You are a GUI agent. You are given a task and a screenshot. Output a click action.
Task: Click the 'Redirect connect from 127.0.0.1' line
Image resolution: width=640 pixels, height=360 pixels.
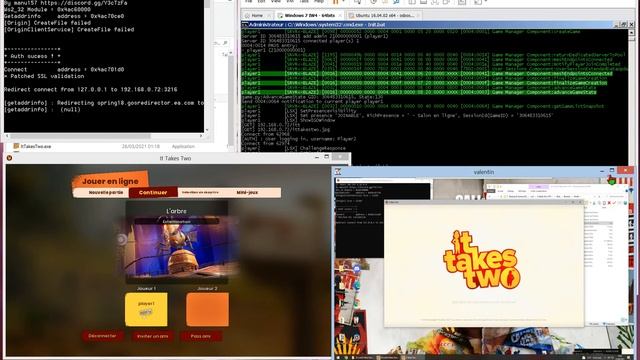pyautogui.click(x=91, y=89)
